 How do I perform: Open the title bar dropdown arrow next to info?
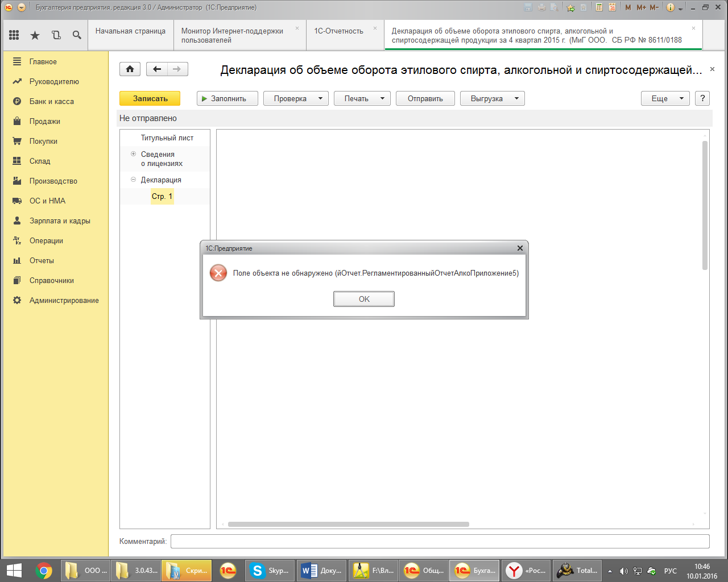click(x=681, y=9)
